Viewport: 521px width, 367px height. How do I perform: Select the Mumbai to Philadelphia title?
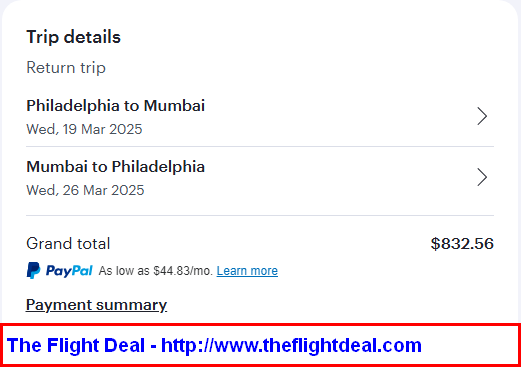click(115, 167)
